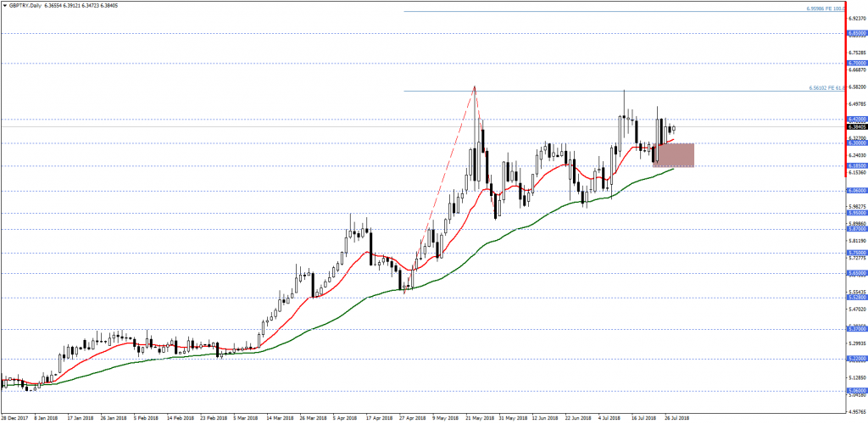Click the red vertical bar on price axis
Screen dimensions: 868x424
point(845,88)
